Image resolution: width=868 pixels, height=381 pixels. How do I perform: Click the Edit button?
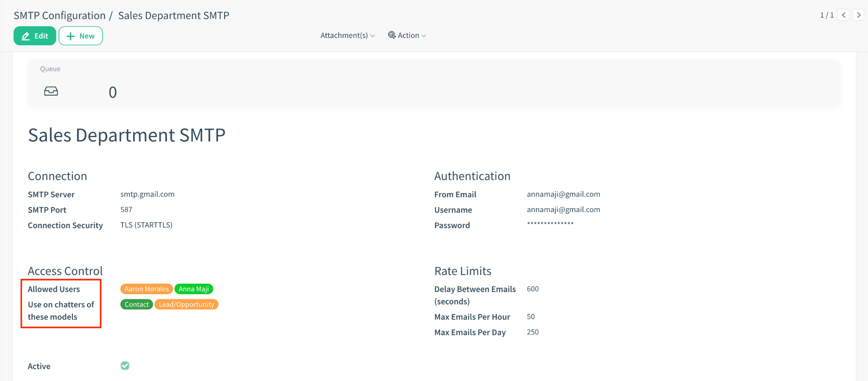35,36
